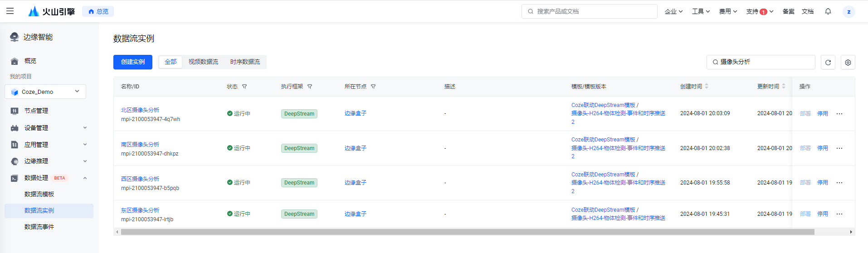
Task: Click the instance search field containing 摄像头分析
Action: [x=761, y=62]
